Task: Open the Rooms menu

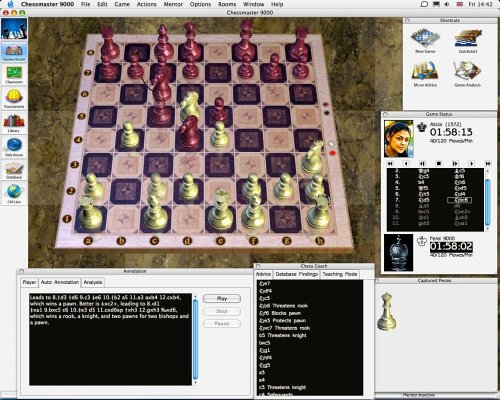Action: [227, 4]
